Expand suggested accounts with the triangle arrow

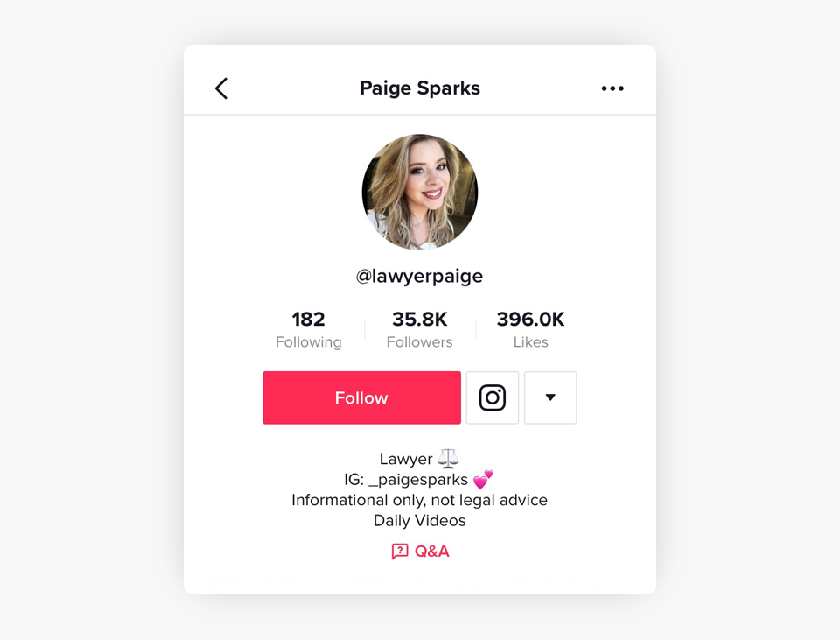[550, 397]
